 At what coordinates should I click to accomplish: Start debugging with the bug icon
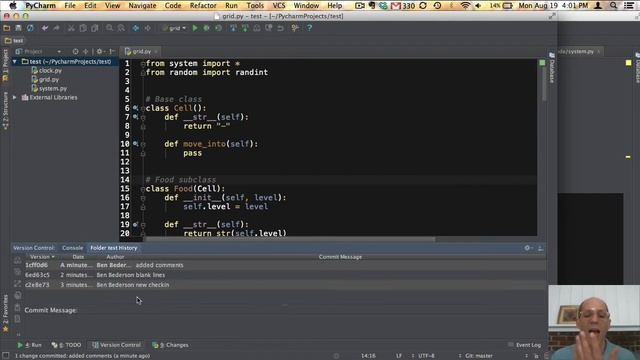[x=207, y=28]
